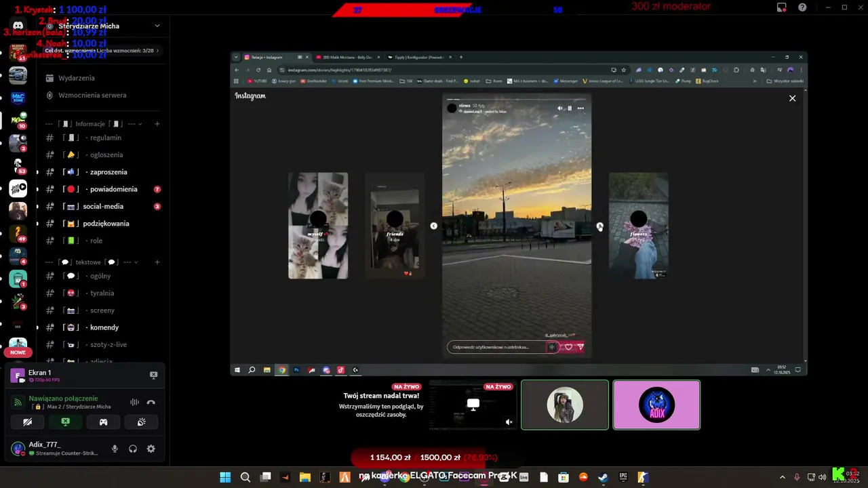The height and width of the screenshot is (488, 868).
Task: Open the tyralnia channel
Action: pos(102,293)
